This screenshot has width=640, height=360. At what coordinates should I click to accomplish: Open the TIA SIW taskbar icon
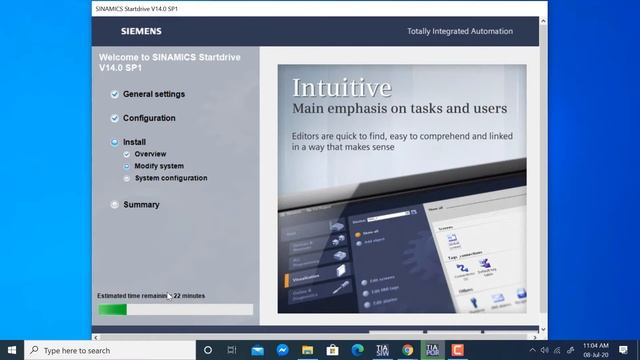pos(382,350)
